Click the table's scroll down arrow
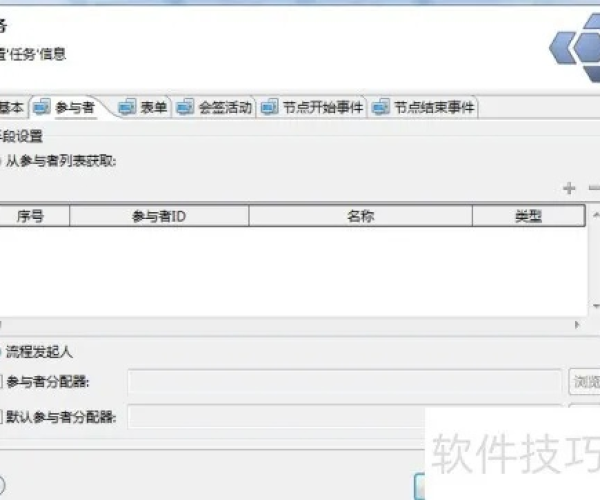Screen dimensions: 600x500 point(595,306)
